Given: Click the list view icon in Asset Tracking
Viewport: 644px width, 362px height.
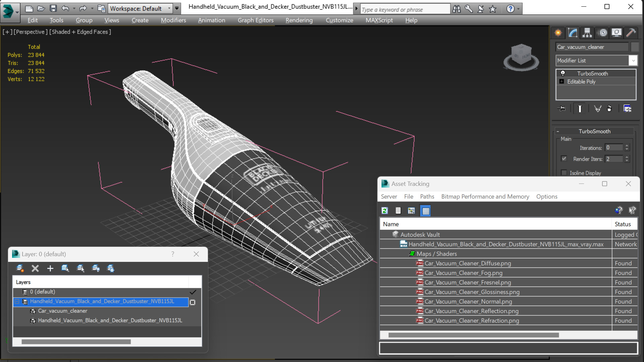Looking at the screenshot, I should [398, 211].
